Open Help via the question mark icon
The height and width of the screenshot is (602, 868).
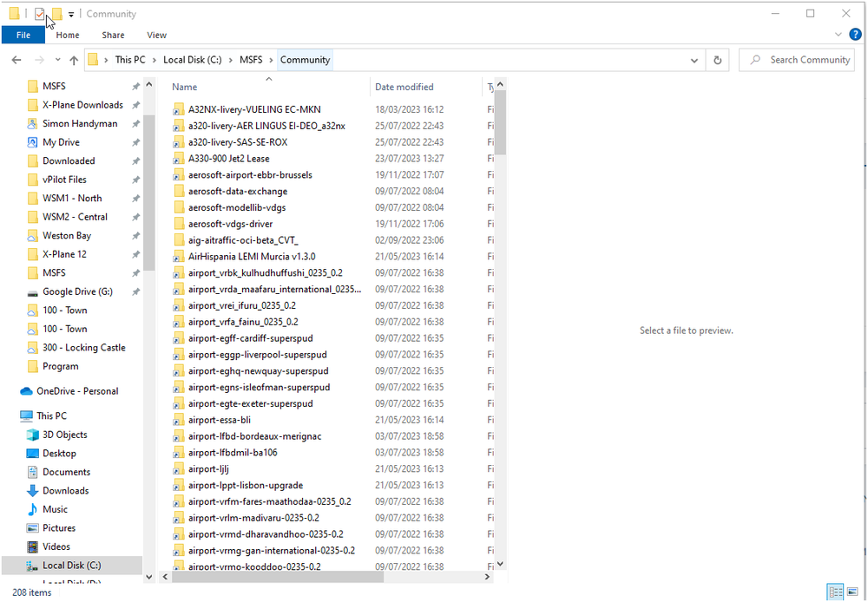856,35
